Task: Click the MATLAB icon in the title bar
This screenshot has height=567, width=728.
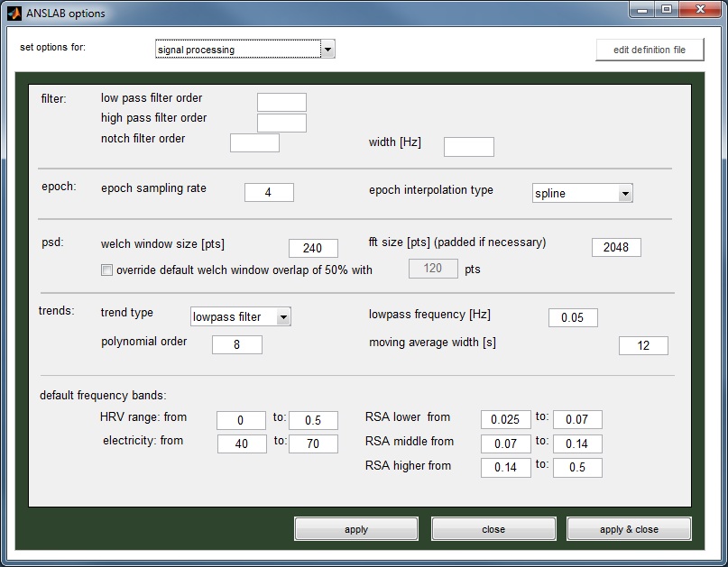Action: (x=14, y=13)
